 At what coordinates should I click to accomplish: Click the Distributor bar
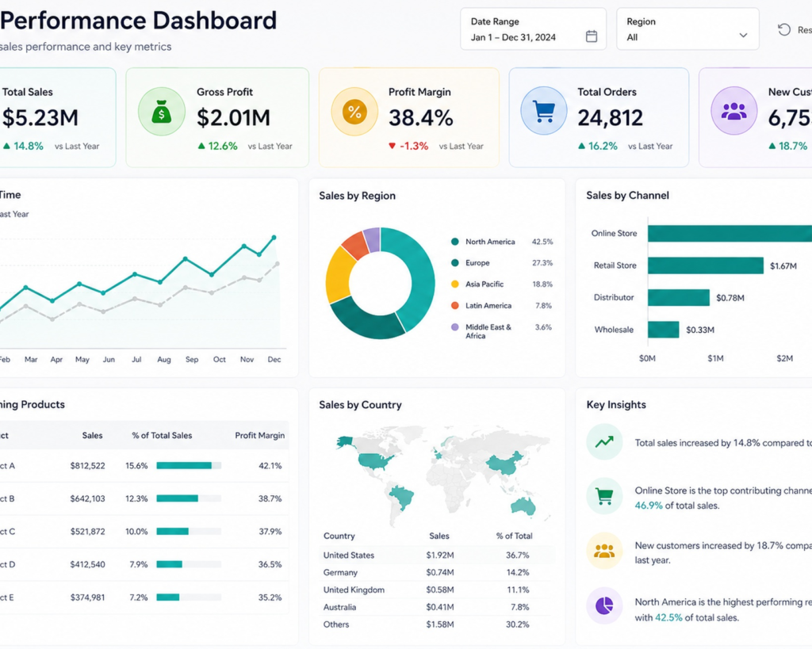click(x=679, y=298)
